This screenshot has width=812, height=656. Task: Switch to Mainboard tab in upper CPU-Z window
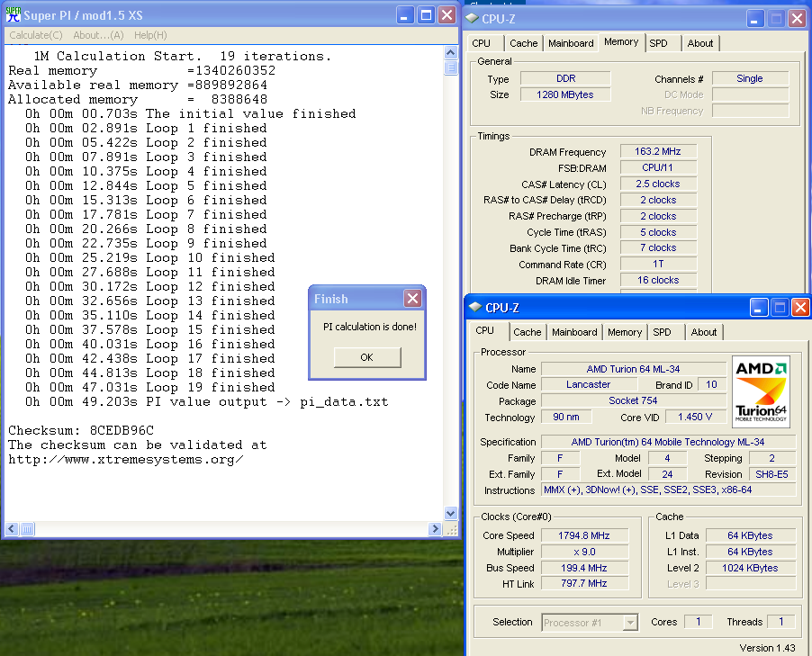coord(571,43)
